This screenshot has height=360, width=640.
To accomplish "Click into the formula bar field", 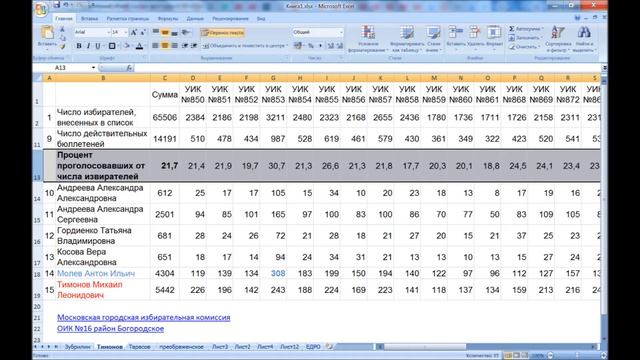I will pyautogui.click(x=367, y=68).
